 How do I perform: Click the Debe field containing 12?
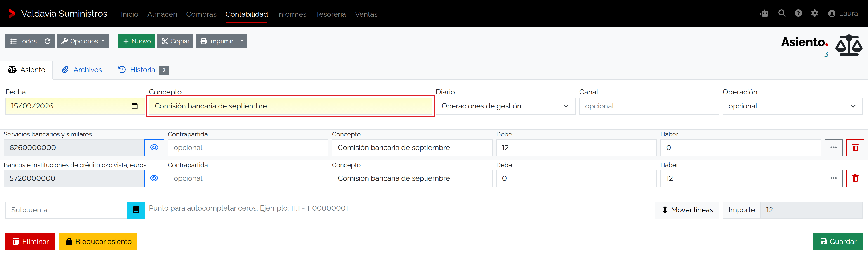tap(576, 148)
